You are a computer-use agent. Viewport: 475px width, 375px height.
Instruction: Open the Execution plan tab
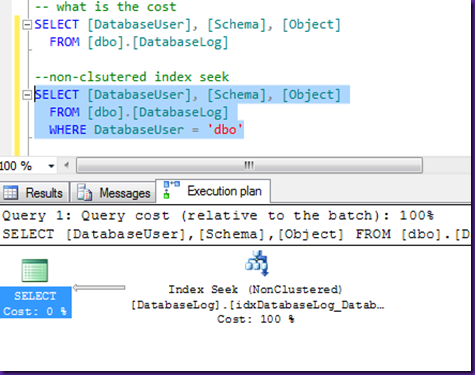(213, 191)
